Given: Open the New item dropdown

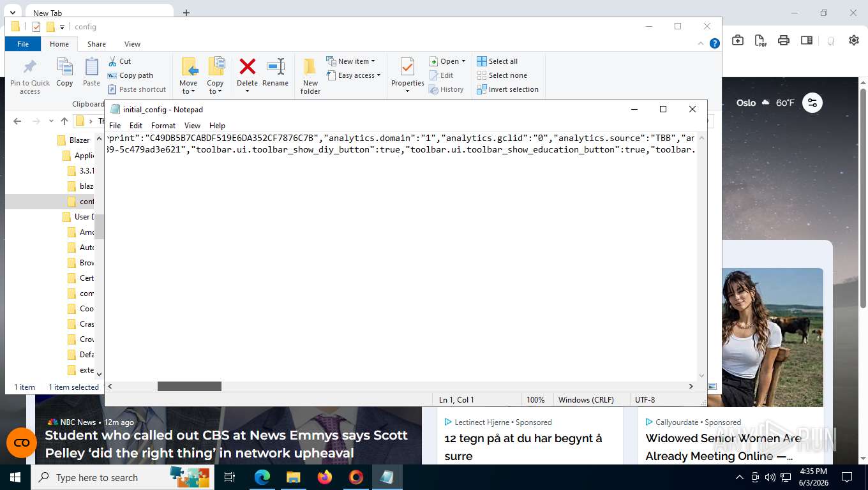Looking at the screenshot, I should [350, 61].
